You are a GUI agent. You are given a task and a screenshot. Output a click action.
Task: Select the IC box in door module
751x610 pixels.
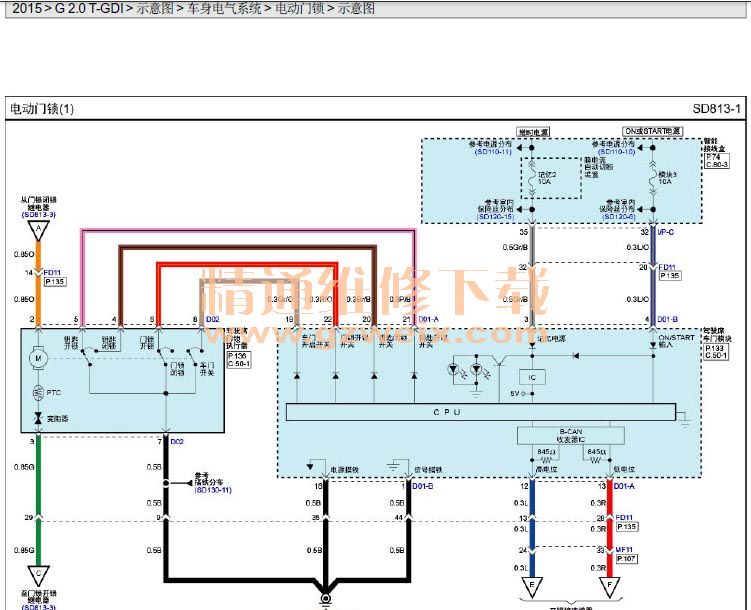point(532,378)
